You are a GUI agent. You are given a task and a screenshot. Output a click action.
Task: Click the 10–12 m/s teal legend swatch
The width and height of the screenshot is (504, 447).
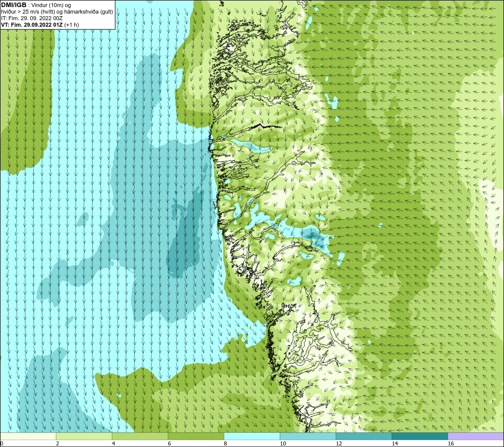[307, 436]
